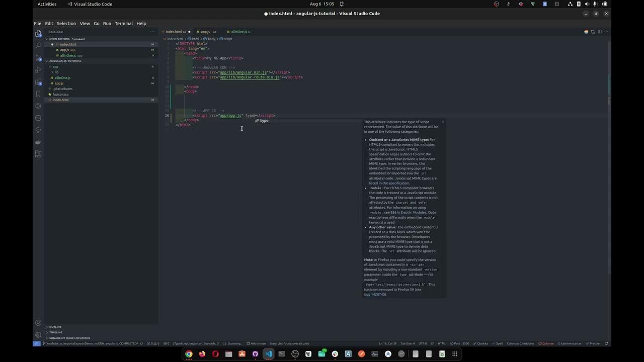Click Visual Studio Code in the dock
This screenshot has width=644, height=362.
click(268, 354)
